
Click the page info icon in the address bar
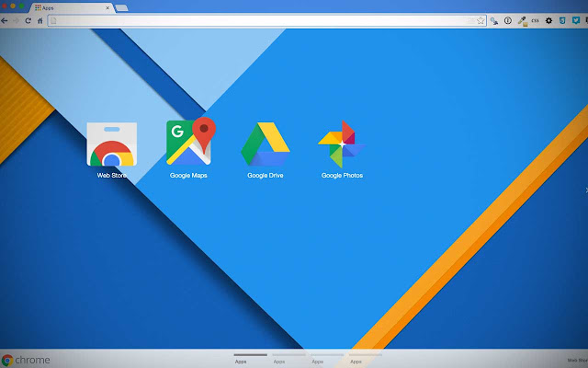[x=53, y=20]
